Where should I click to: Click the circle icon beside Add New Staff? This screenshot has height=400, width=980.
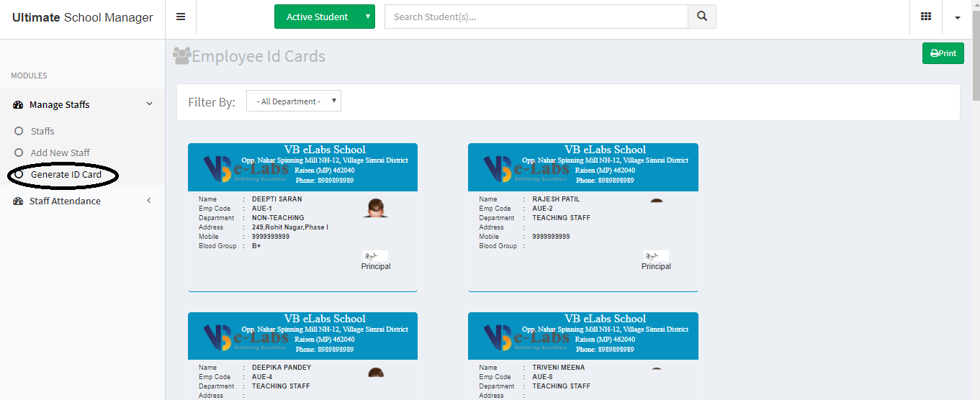(x=19, y=153)
